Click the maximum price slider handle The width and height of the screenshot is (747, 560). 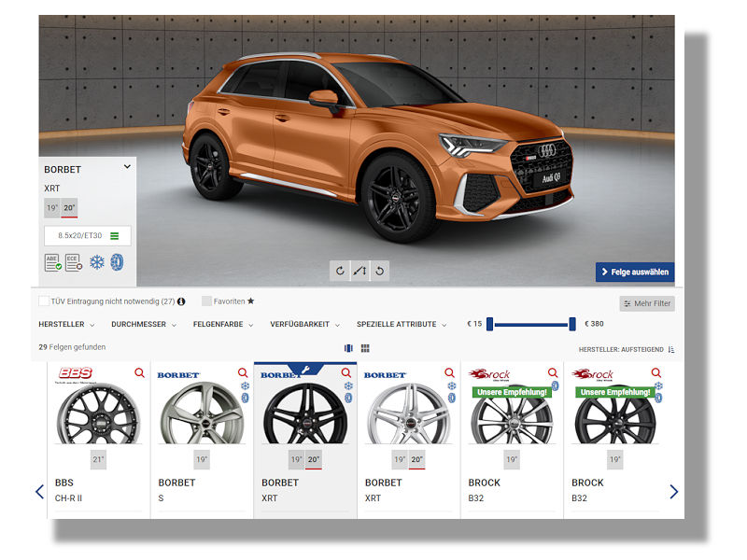point(572,324)
